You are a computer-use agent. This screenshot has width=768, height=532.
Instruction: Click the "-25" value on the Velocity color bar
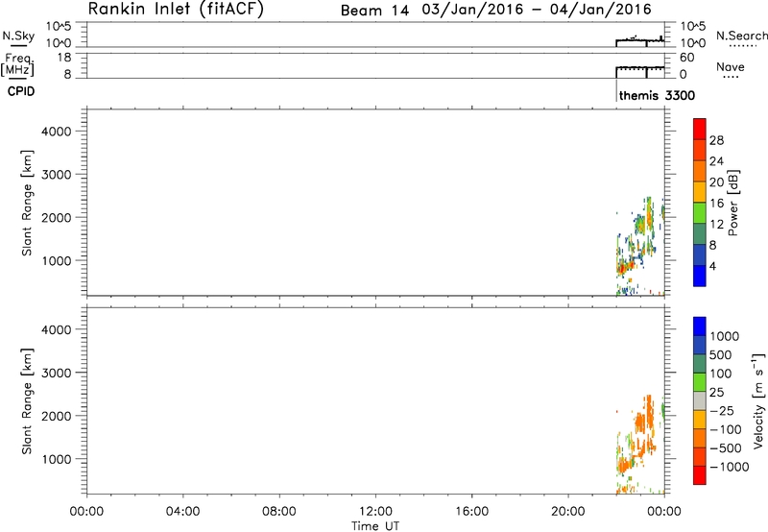[722, 411]
